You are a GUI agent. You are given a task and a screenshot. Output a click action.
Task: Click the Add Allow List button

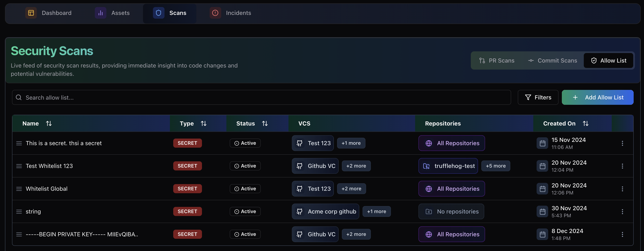597,97
